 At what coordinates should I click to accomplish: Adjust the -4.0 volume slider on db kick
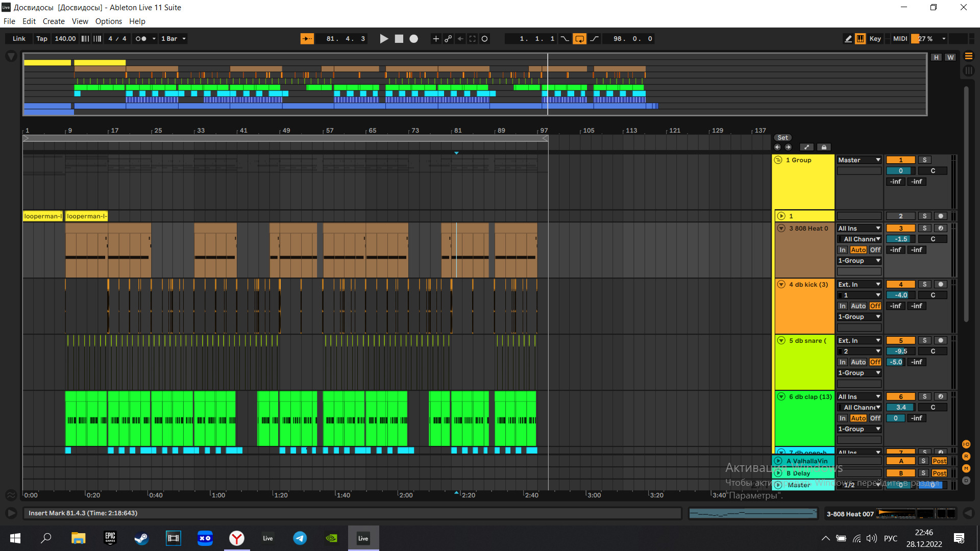pos(900,295)
